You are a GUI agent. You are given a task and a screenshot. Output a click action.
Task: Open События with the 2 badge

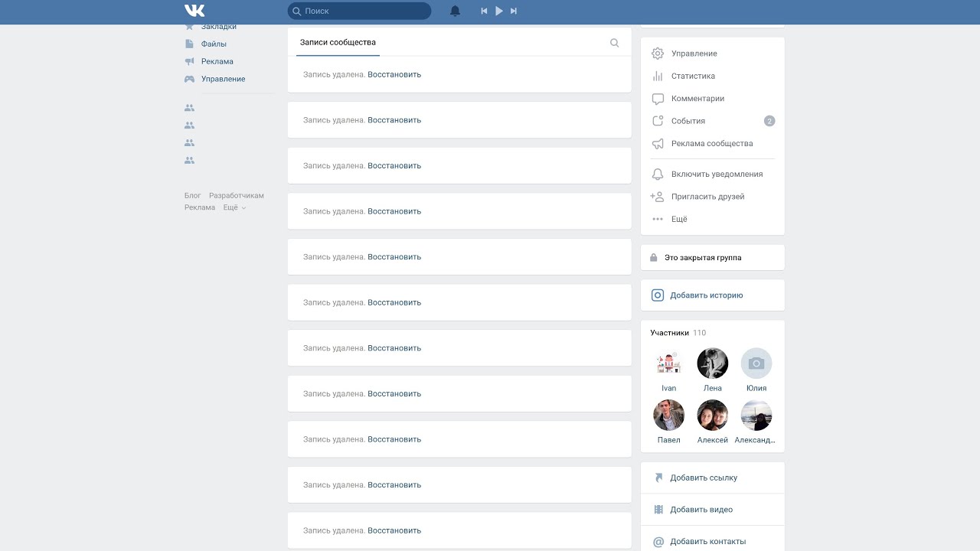[x=712, y=121]
